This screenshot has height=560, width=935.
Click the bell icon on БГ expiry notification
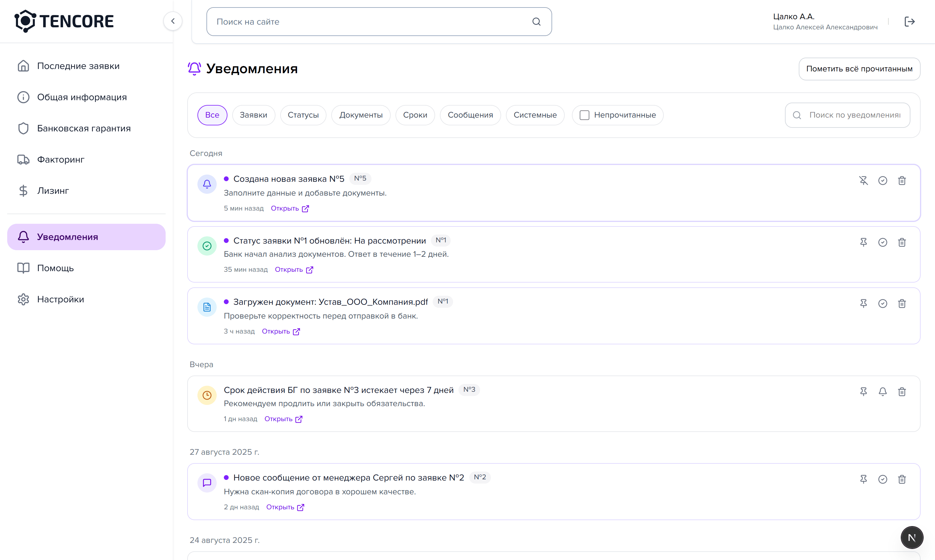pyautogui.click(x=882, y=392)
